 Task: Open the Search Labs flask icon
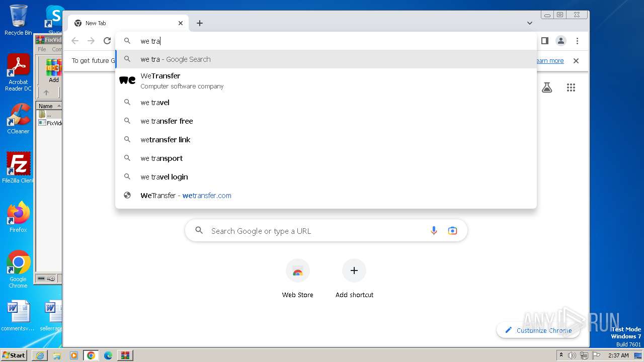tap(547, 87)
